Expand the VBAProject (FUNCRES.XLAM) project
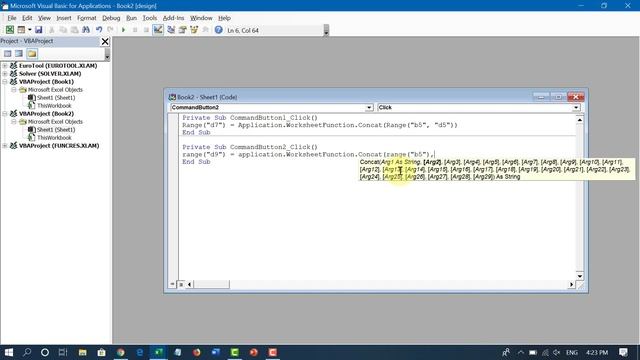 click(5, 146)
